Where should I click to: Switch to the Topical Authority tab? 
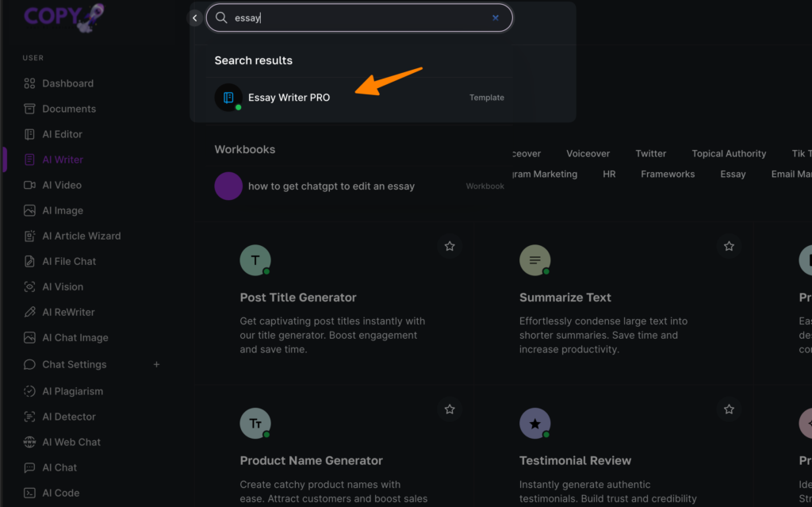point(729,153)
